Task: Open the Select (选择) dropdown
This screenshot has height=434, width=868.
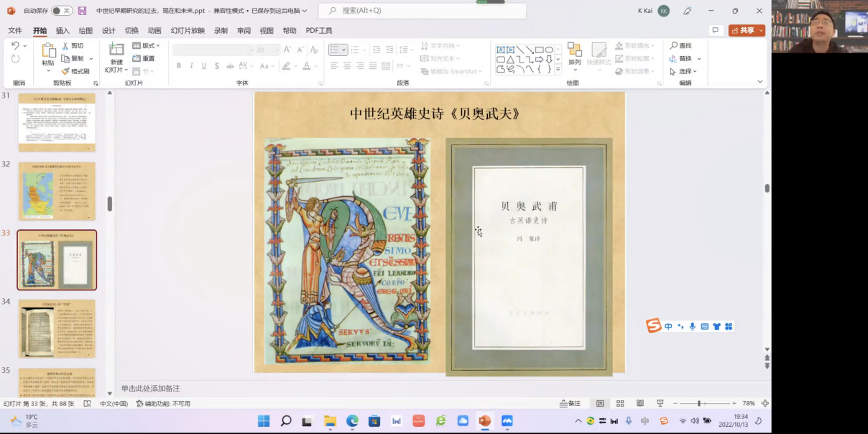Action: point(685,71)
